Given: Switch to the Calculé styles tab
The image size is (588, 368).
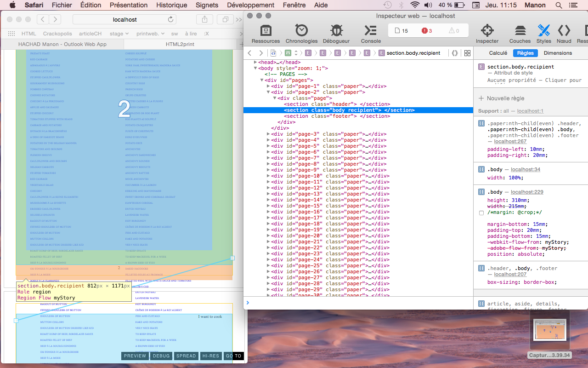Looking at the screenshot, I should (498, 53).
